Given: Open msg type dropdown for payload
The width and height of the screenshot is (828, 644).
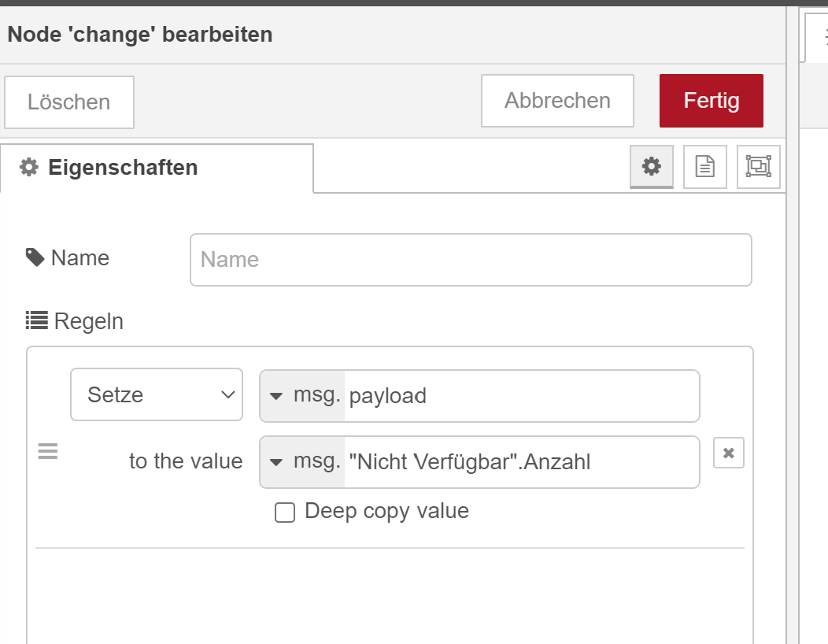Looking at the screenshot, I should [x=303, y=396].
